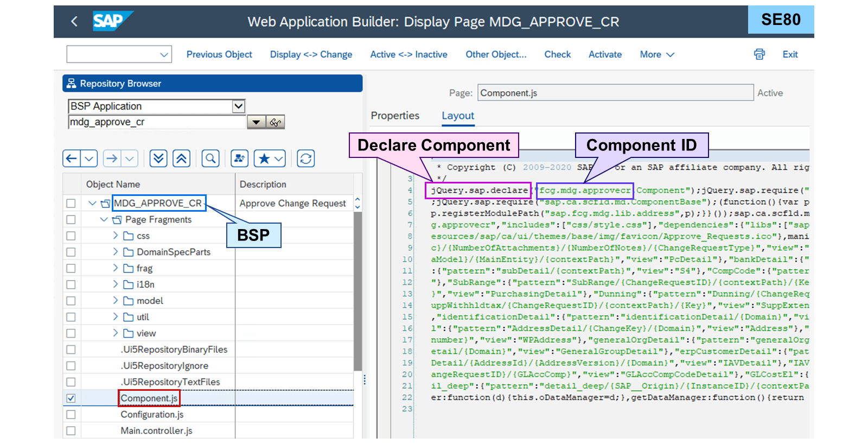Check the .Ui5RepositoryIgnore row checkbox
This screenshot has width=868, height=444.
(x=71, y=366)
